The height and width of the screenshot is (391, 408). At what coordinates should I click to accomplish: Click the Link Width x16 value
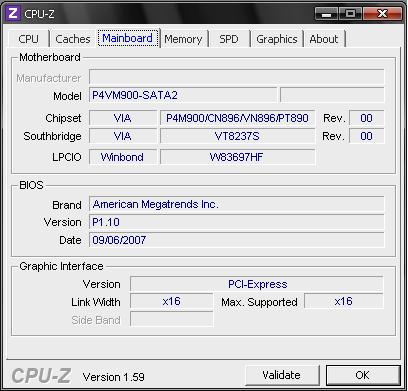pos(171,302)
